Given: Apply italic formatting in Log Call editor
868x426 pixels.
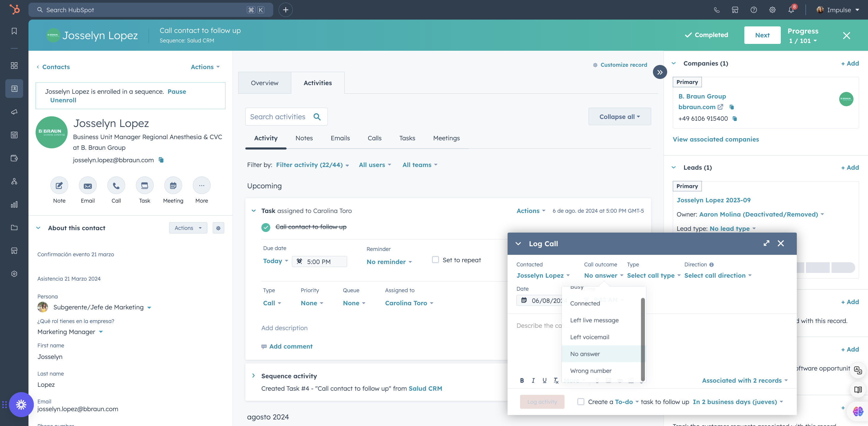Looking at the screenshot, I should 533,381.
